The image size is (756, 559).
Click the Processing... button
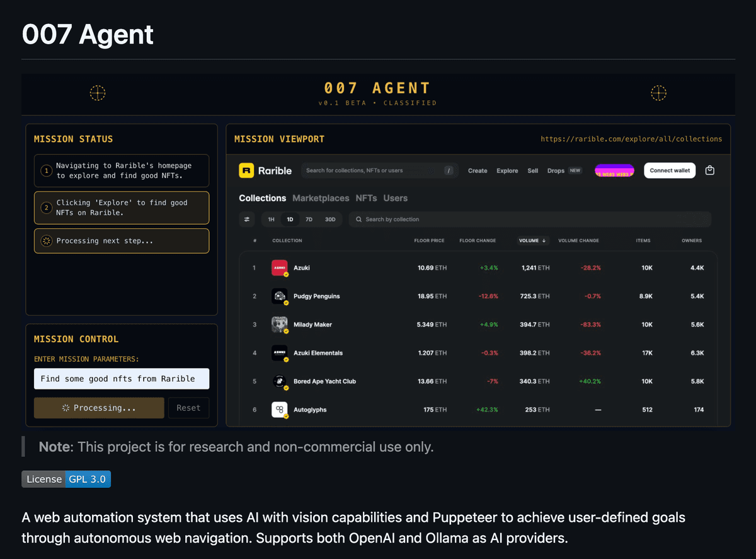99,408
